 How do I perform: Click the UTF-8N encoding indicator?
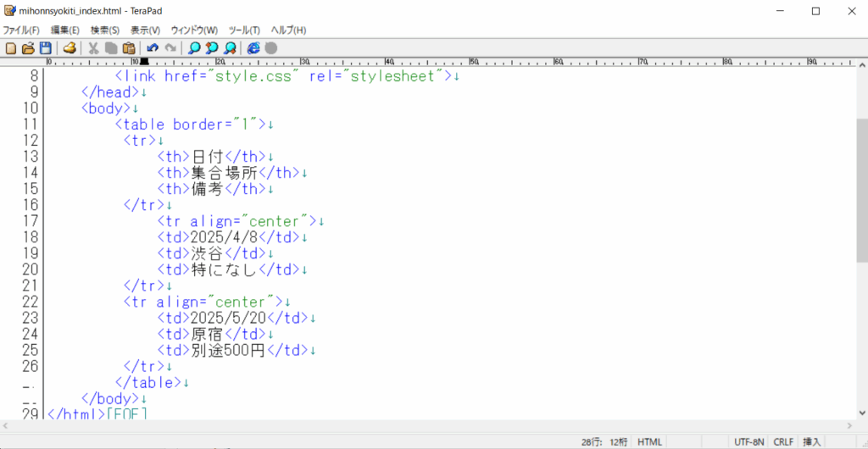click(749, 441)
